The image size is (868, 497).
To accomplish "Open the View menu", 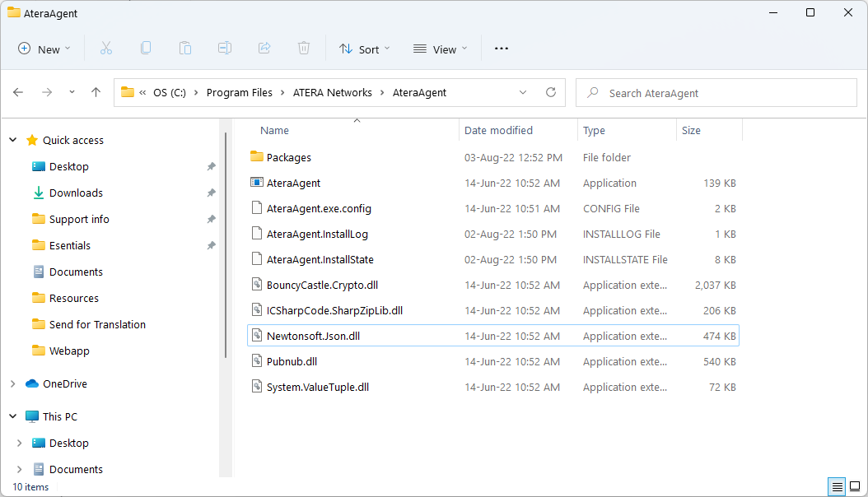I will [440, 49].
